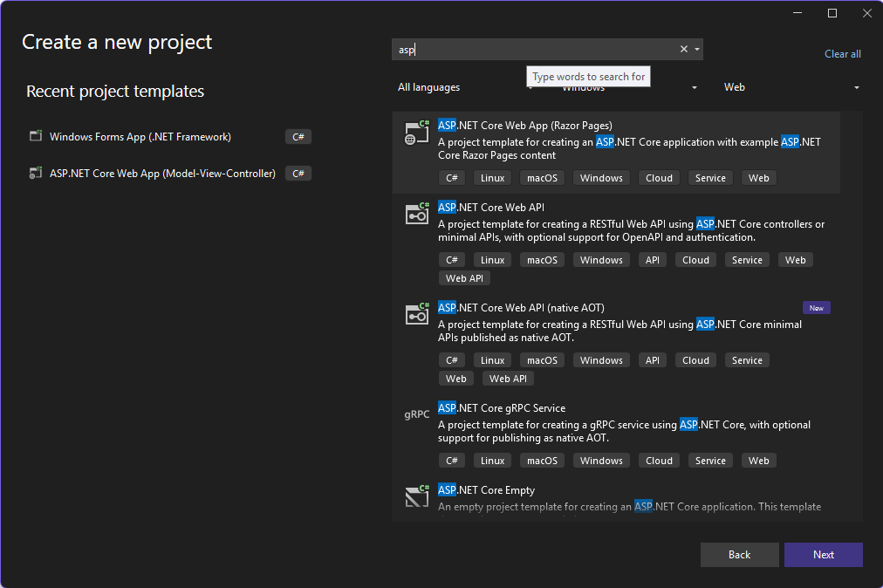The height and width of the screenshot is (588, 883).
Task: Click the macOS tag under native AOT template
Action: click(543, 360)
